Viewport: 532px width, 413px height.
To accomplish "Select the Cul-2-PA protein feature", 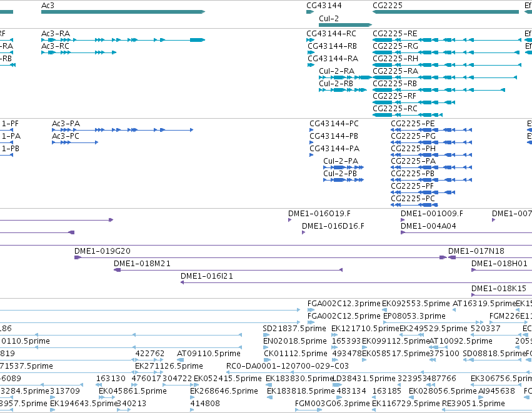I will pyautogui.click(x=343, y=167).
